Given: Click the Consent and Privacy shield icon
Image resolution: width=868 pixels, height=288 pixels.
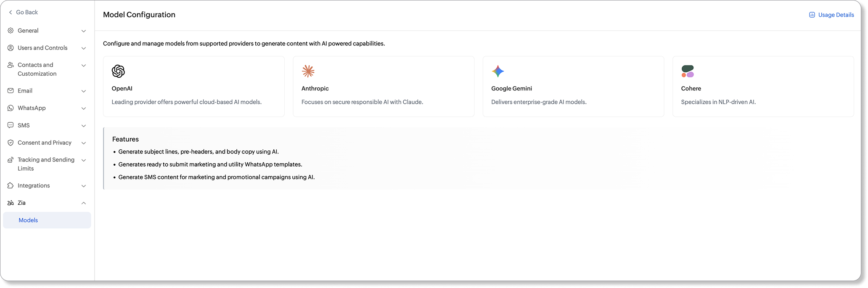Looking at the screenshot, I should pos(11,143).
